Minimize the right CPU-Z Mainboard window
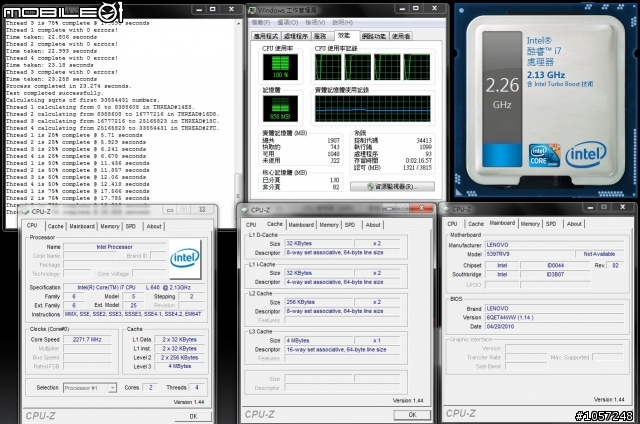Screen dimensions: 640x424 591,207
